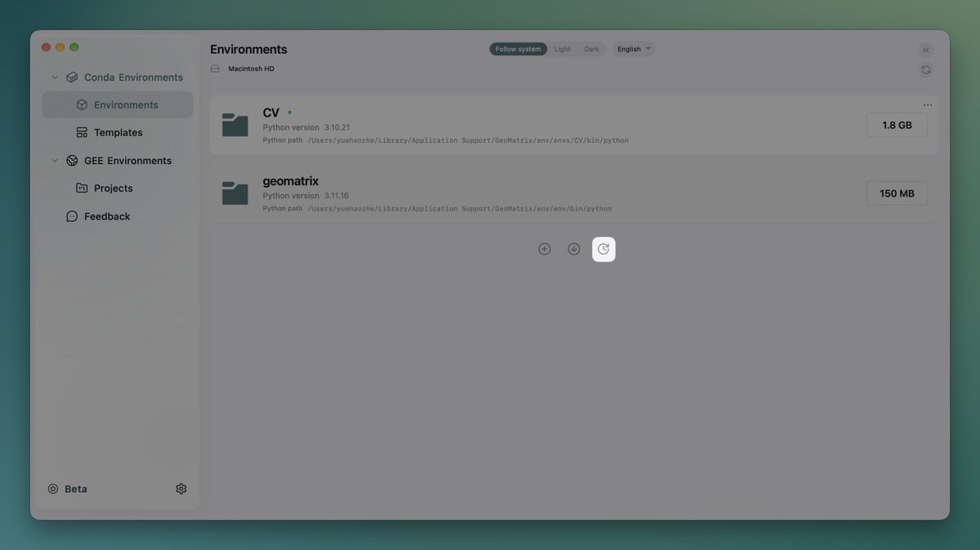The image size is (980, 550).
Task: Open the English language dropdown
Action: [x=634, y=49]
